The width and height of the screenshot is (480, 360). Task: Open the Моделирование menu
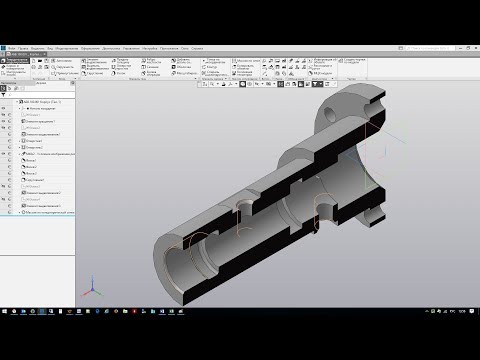point(67,48)
